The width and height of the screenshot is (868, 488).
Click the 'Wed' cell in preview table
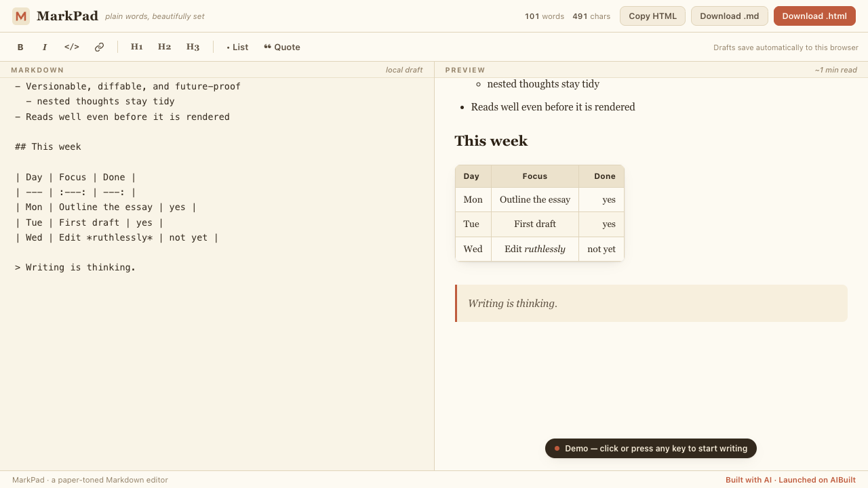point(473,249)
